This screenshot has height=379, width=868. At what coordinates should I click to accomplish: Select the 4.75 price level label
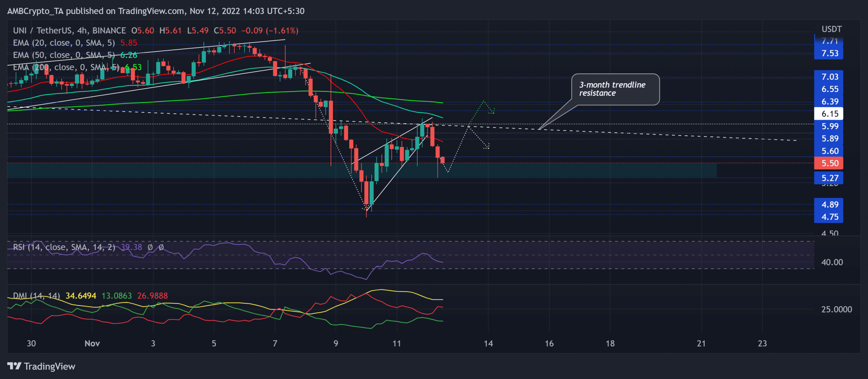coord(829,217)
